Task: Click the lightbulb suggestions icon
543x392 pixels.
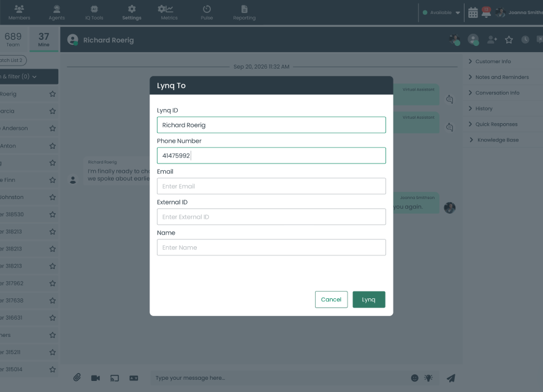Action: pyautogui.click(x=428, y=378)
